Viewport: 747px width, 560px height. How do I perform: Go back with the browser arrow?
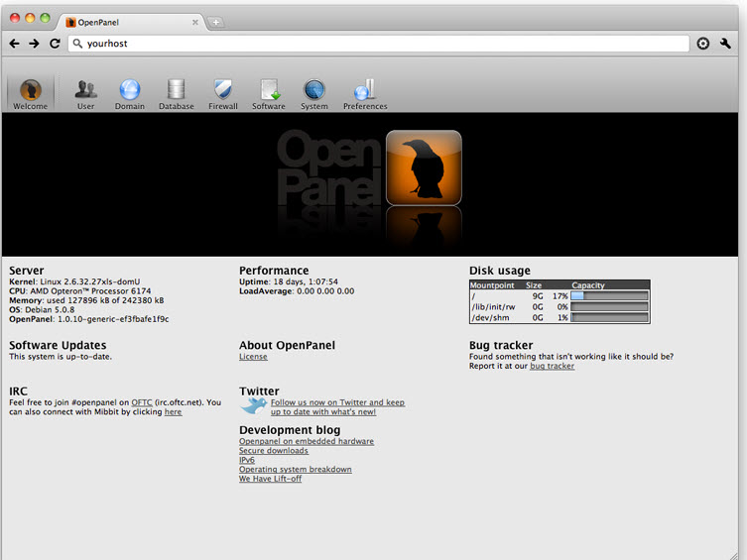[x=14, y=44]
